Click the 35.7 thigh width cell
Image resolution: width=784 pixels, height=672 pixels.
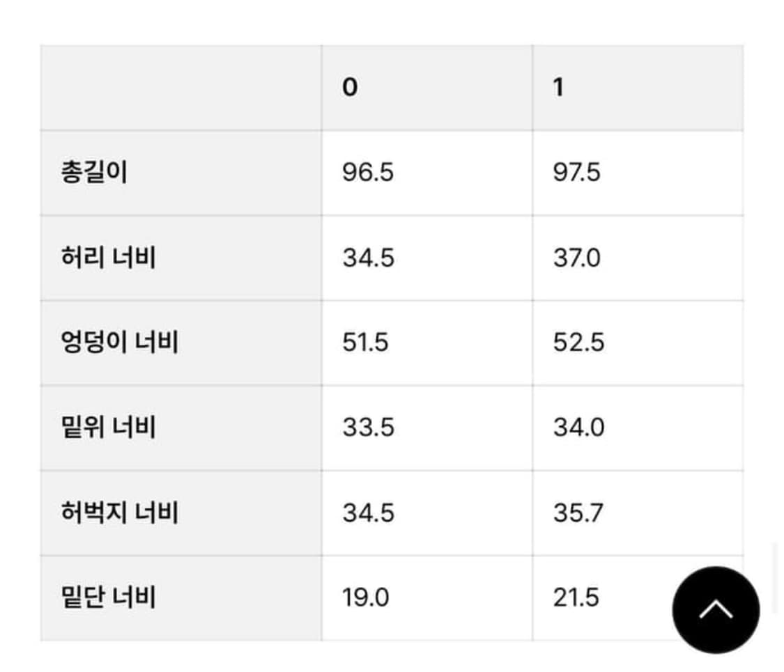point(576,512)
